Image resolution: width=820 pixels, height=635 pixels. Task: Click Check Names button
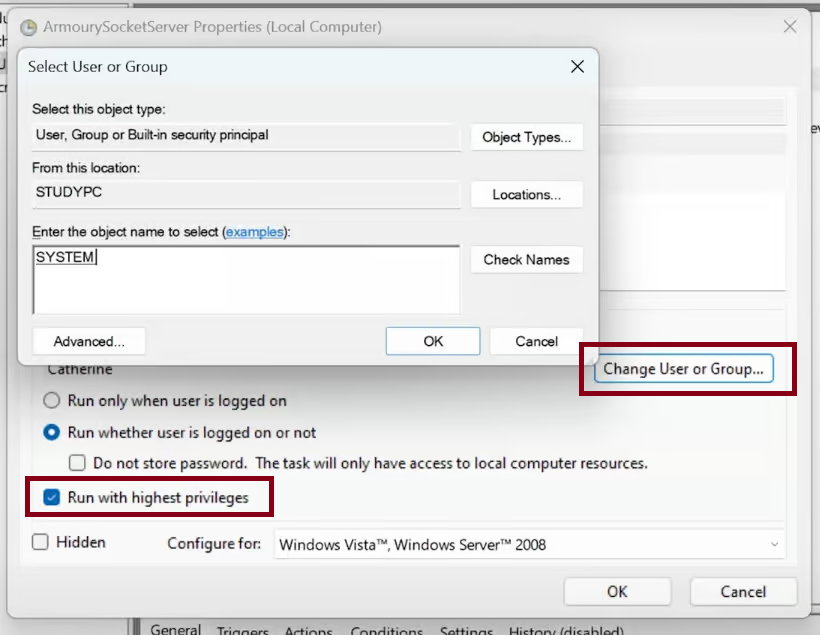(x=527, y=259)
